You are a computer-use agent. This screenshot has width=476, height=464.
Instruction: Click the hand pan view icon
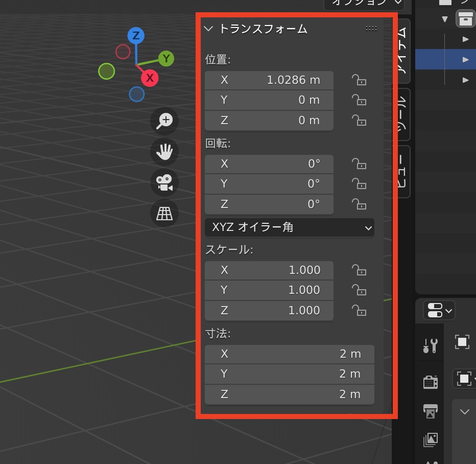(164, 152)
